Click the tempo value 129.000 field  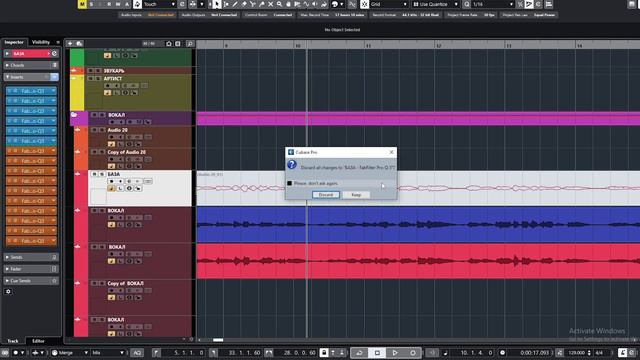(576, 353)
